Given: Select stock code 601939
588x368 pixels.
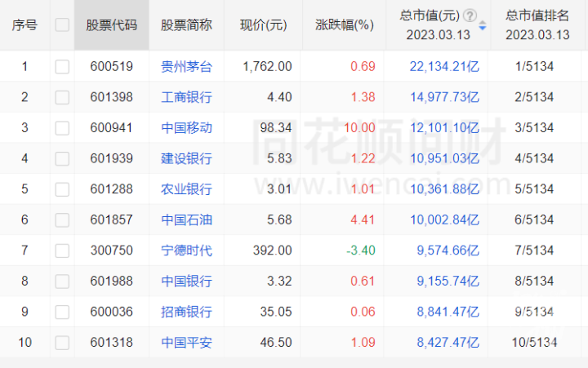Looking at the screenshot, I should pos(111,158).
